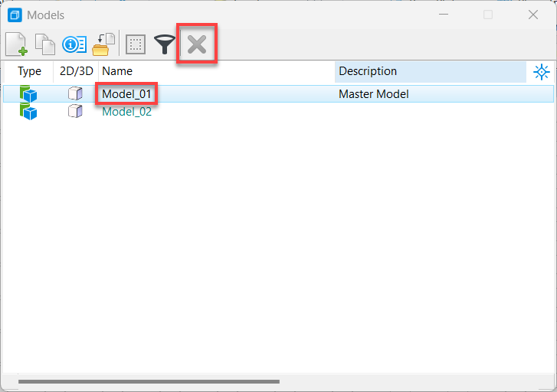Click the design type icon for Model_02
Image resolution: width=557 pixels, height=392 pixels.
(28, 112)
